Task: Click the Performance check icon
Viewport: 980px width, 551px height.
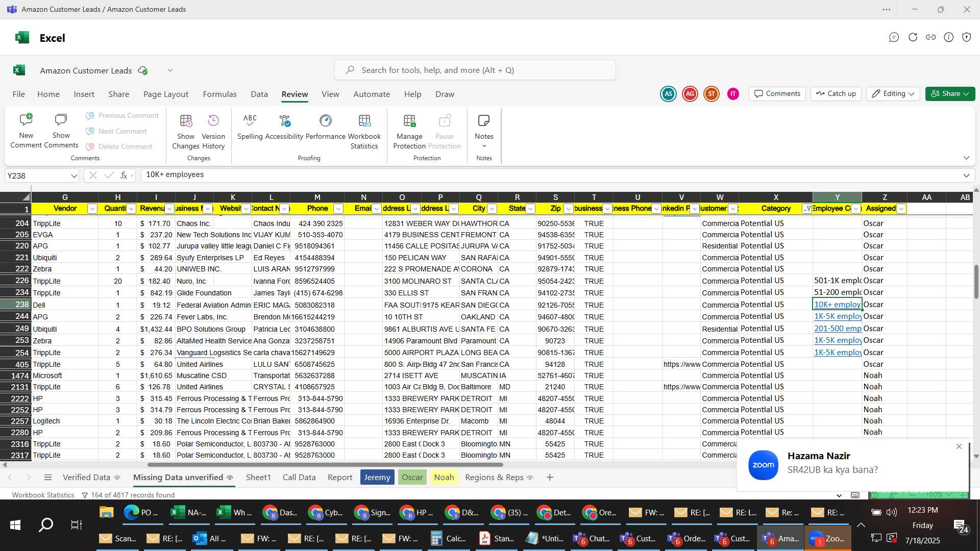Action: coord(326,121)
